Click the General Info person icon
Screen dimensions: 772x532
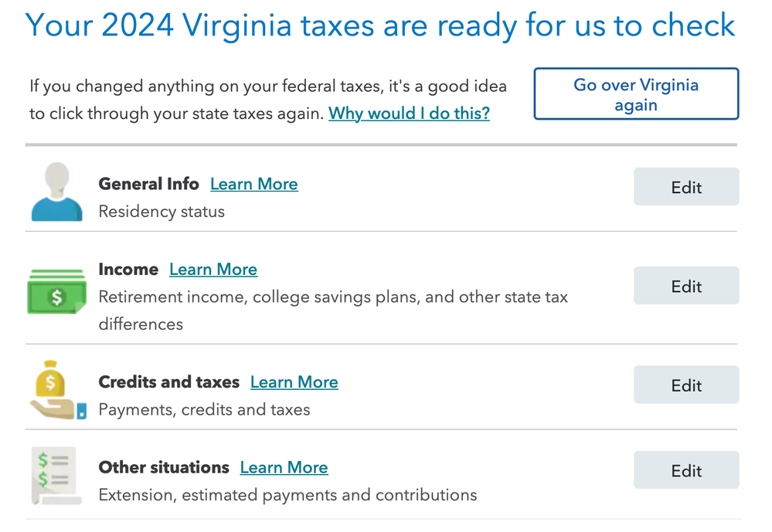(56, 192)
